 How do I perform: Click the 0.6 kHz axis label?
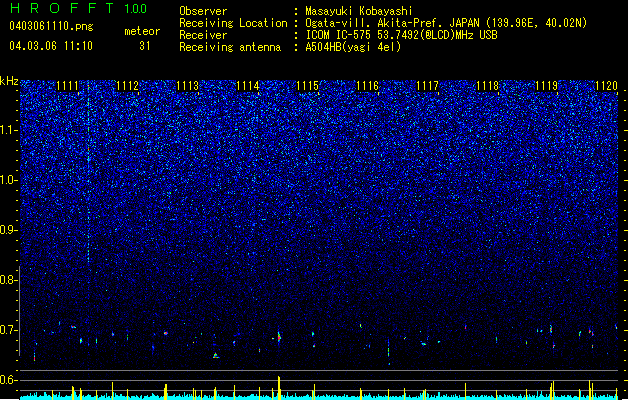[8, 380]
